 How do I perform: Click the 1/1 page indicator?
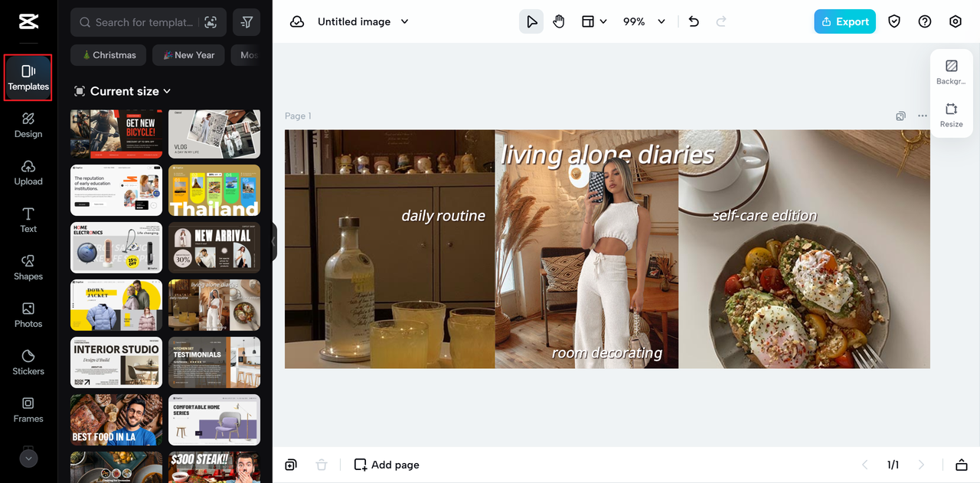pyautogui.click(x=893, y=465)
